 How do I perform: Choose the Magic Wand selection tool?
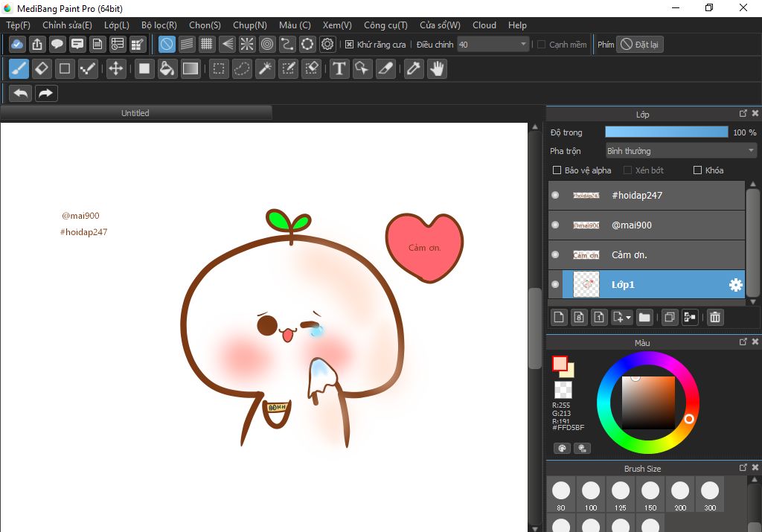click(x=265, y=69)
